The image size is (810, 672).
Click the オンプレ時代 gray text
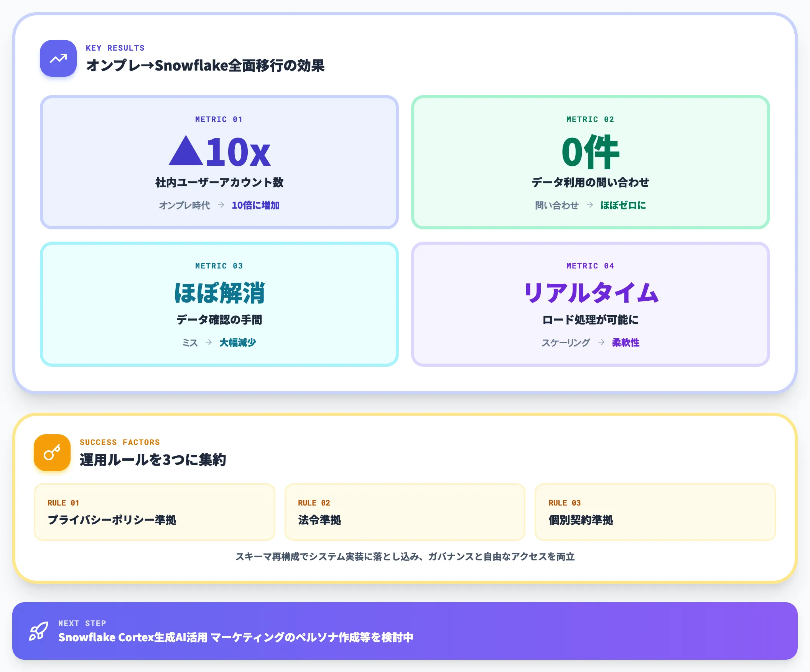click(184, 205)
